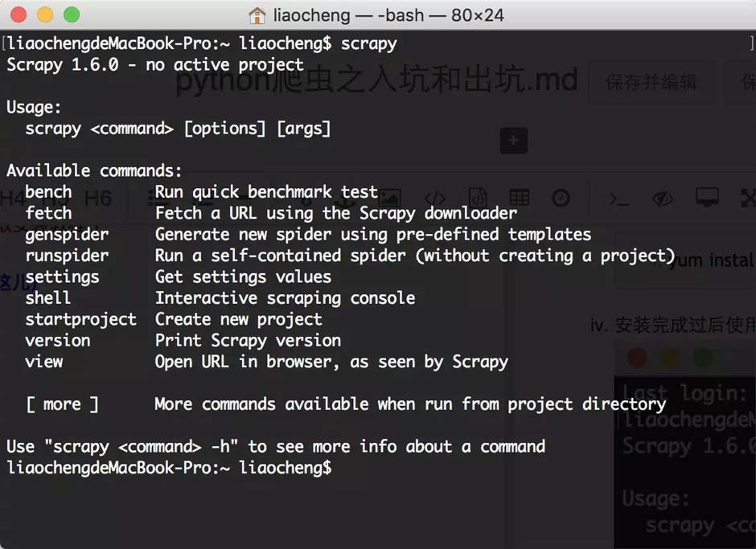Click the fullscreen expand icon at toolbar edge
This screenshot has width=756, height=549.
click(749, 198)
